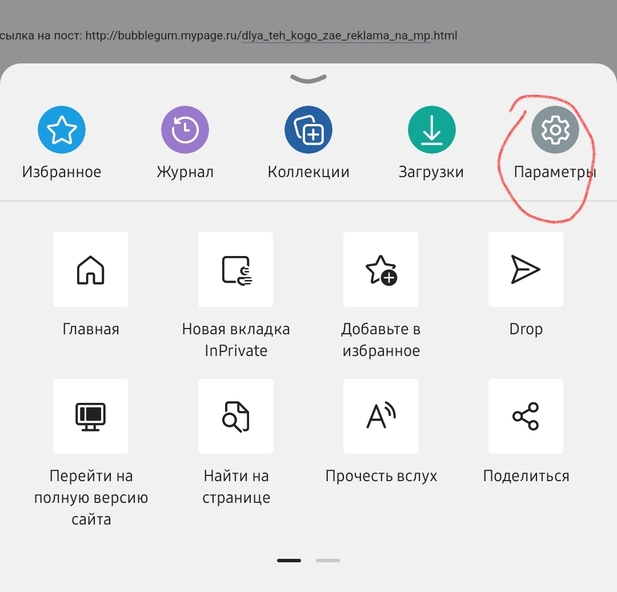
Task: Tap Поделиться share tile
Action: pyautogui.click(x=526, y=416)
